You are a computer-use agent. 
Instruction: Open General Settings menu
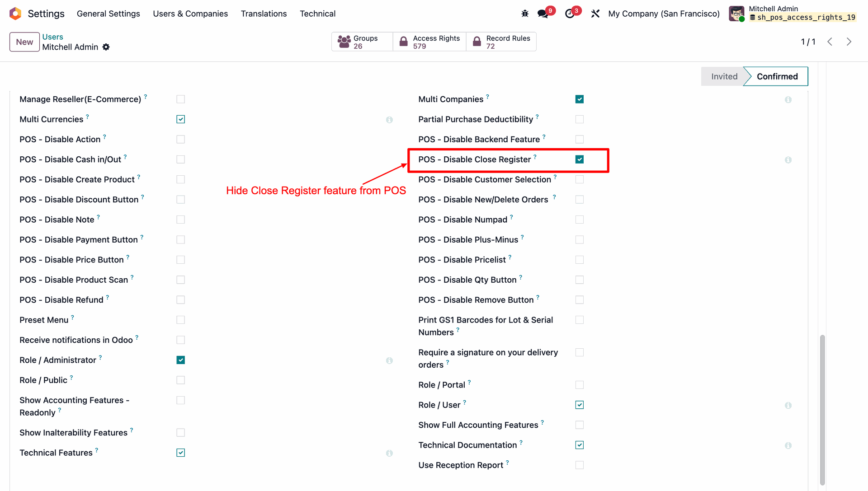(108, 14)
